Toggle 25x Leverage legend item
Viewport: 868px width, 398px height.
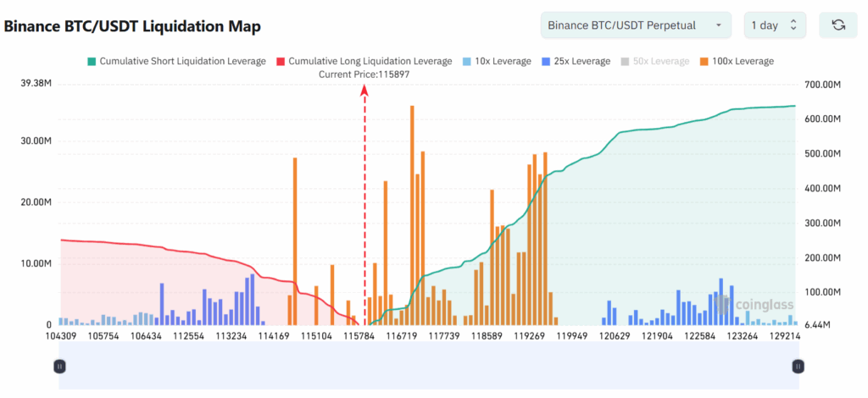[x=576, y=61]
